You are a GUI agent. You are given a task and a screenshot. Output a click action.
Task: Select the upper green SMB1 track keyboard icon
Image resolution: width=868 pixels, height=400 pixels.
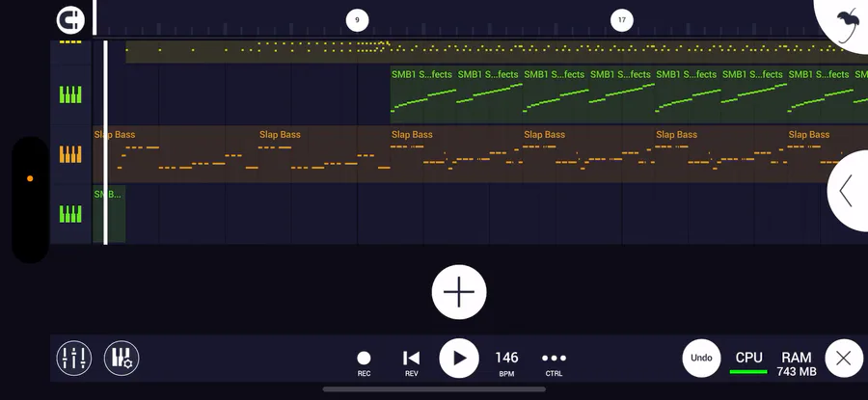pos(70,94)
